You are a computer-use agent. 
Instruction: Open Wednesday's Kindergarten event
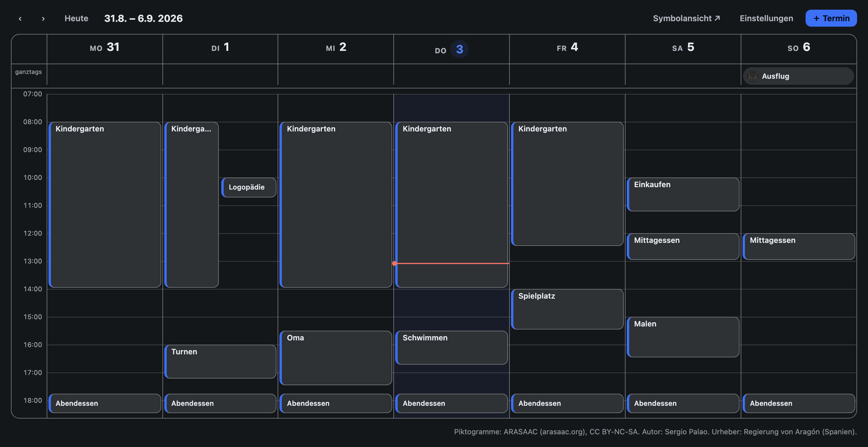click(x=336, y=205)
